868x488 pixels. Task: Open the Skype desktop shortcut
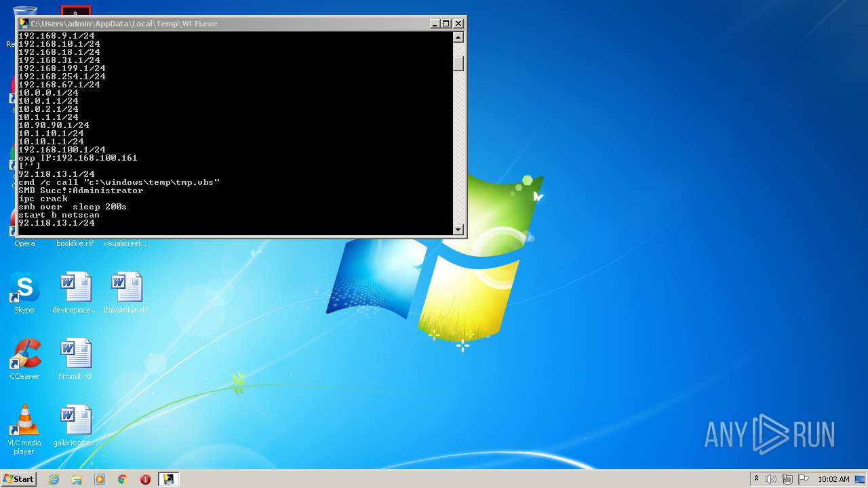[x=24, y=293]
